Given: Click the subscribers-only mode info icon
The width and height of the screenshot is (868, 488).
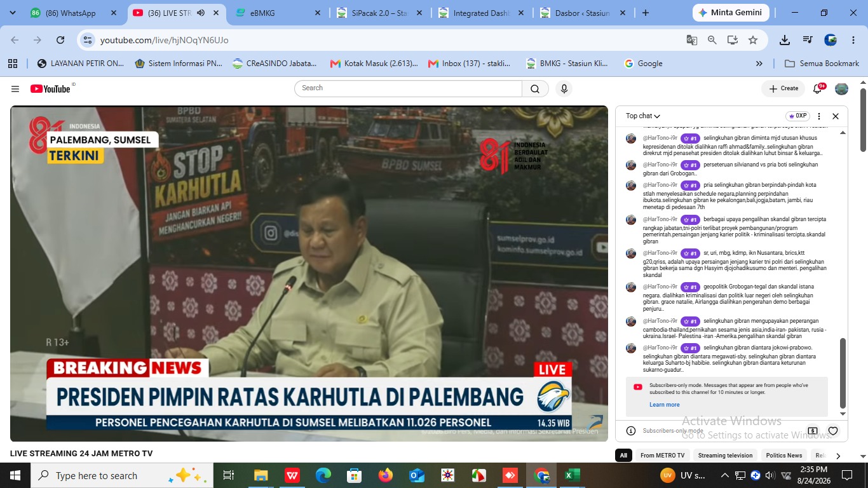Looking at the screenshot, I should pyautogui.click(x=631, y=431).
